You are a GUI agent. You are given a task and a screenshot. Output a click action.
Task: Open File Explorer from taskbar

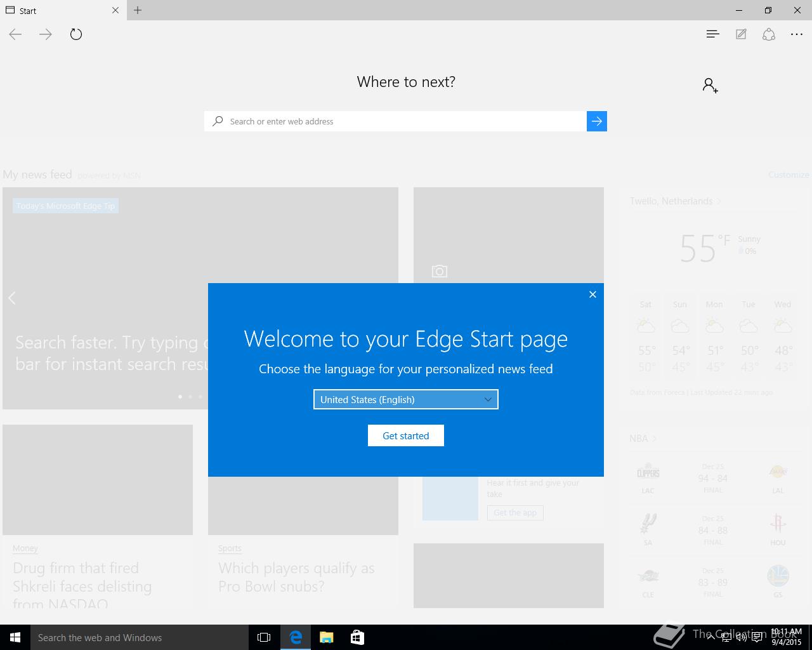pos(326,637)
